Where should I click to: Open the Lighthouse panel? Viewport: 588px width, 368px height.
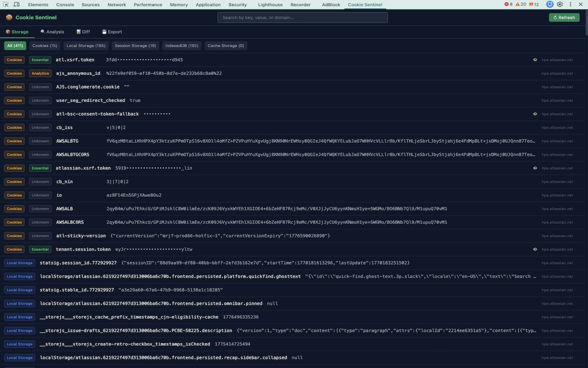270,5
